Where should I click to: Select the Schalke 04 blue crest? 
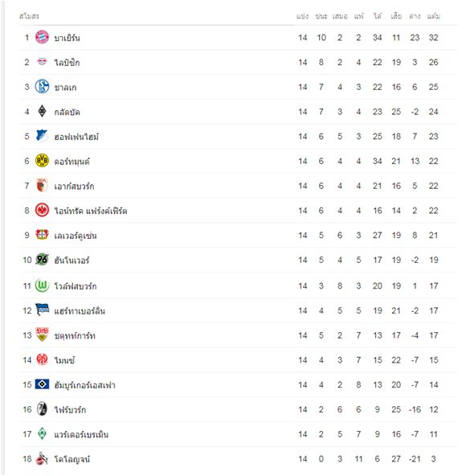pos(42,86)
